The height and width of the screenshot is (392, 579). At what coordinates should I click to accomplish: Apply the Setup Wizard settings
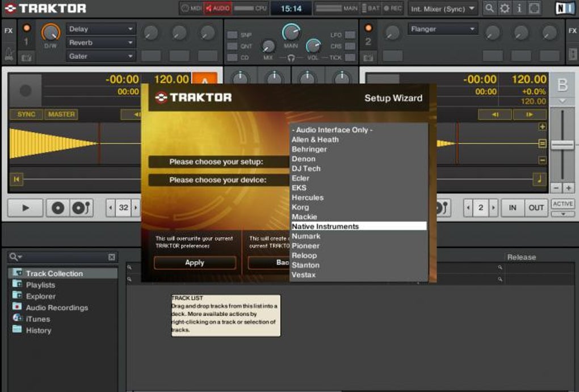click(x=195, y=263)
